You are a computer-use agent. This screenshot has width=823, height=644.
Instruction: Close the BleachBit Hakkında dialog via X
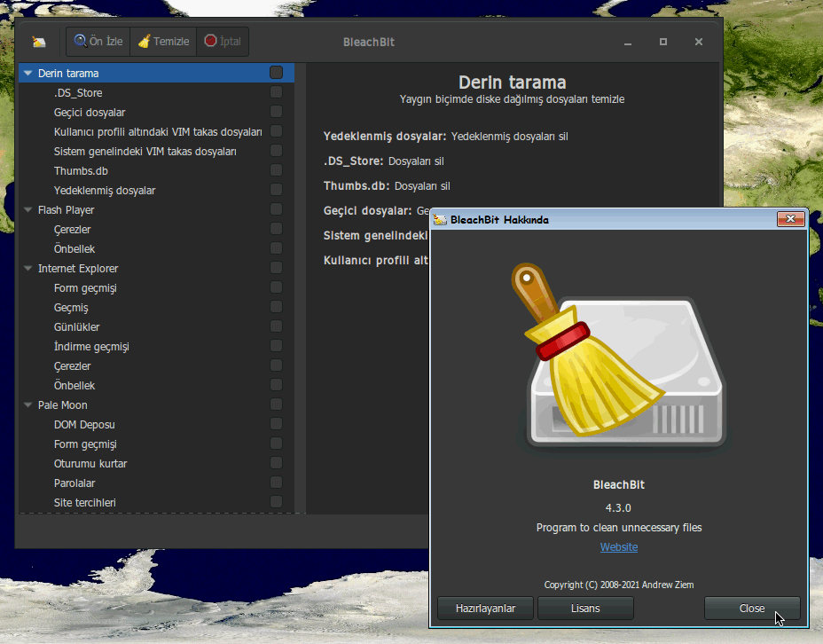(x=790, y=219)
